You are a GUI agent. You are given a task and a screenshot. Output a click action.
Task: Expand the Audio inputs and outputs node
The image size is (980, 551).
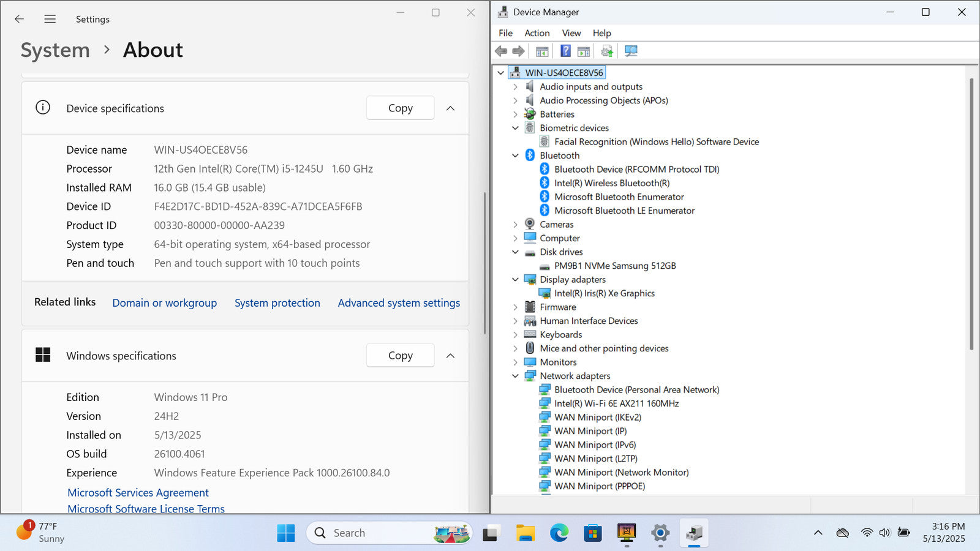(515, 87)
